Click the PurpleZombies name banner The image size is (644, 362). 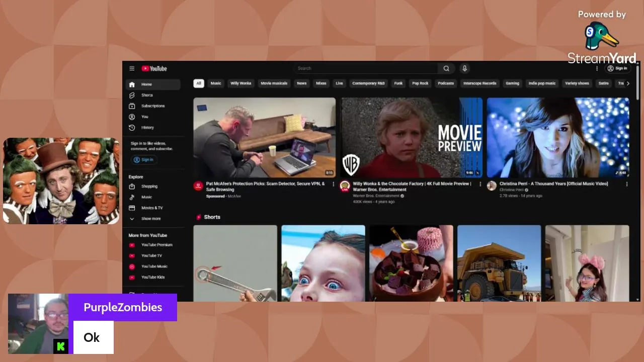coord(123,307)
